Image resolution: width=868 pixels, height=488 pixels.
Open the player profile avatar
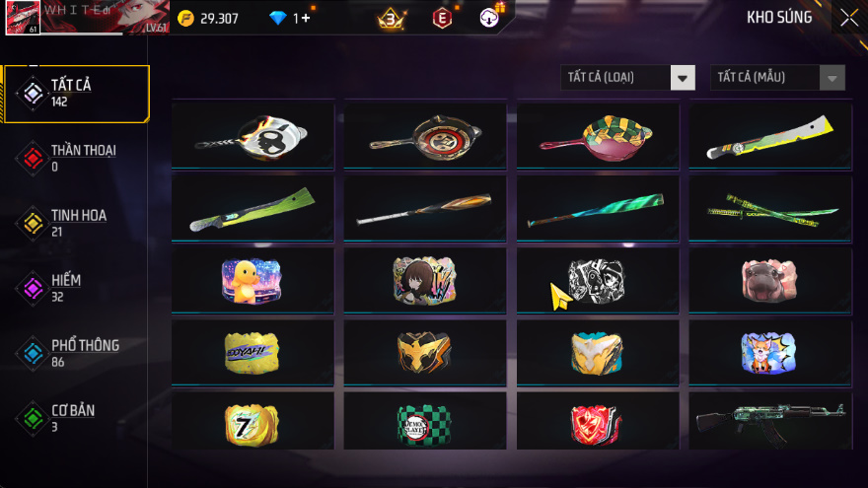coord(23,18)
